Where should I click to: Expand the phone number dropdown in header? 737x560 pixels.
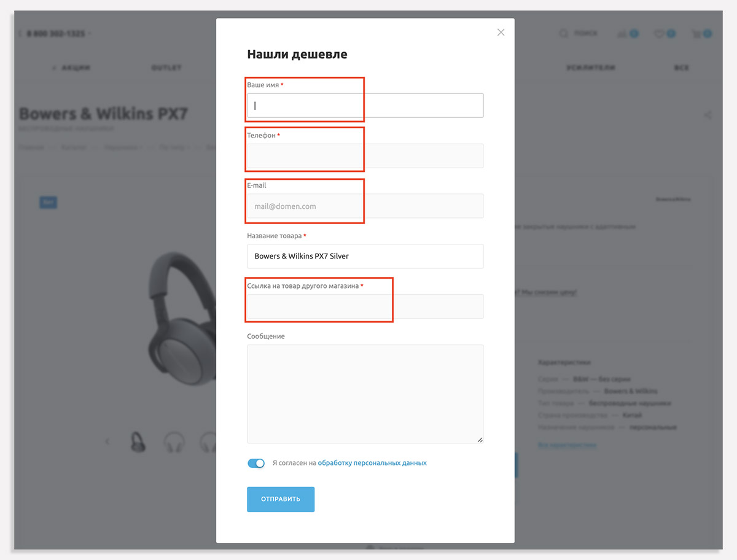coord(90,34)
